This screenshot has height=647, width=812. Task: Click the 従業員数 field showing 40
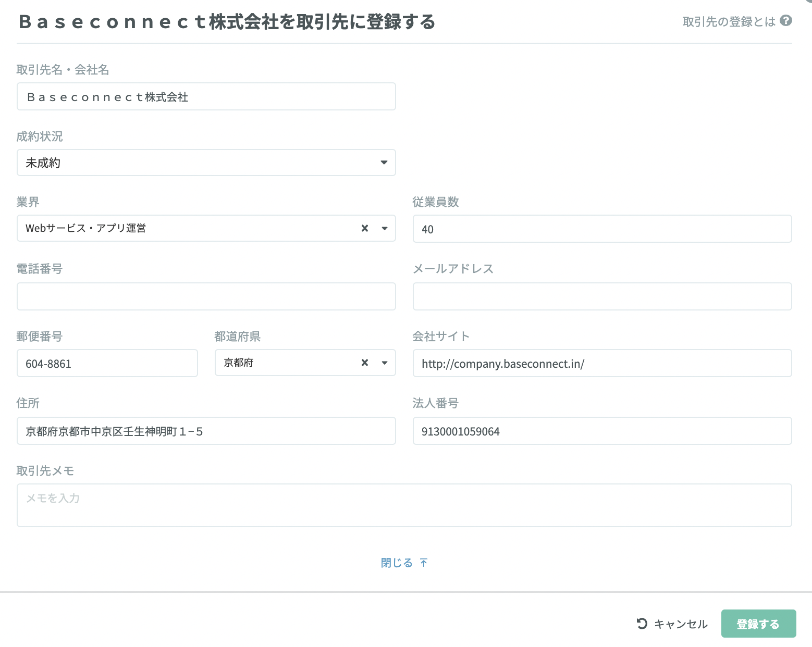pyautogui.click(x=602, y=229)
